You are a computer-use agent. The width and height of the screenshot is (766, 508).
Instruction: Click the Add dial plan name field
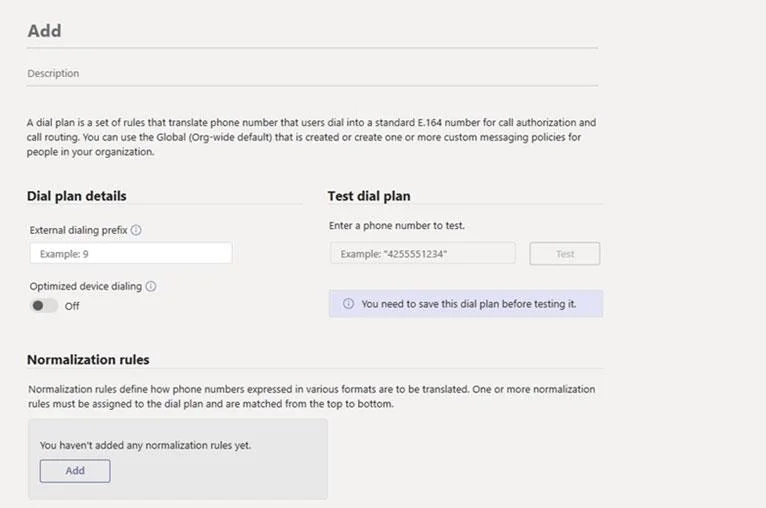312,31
